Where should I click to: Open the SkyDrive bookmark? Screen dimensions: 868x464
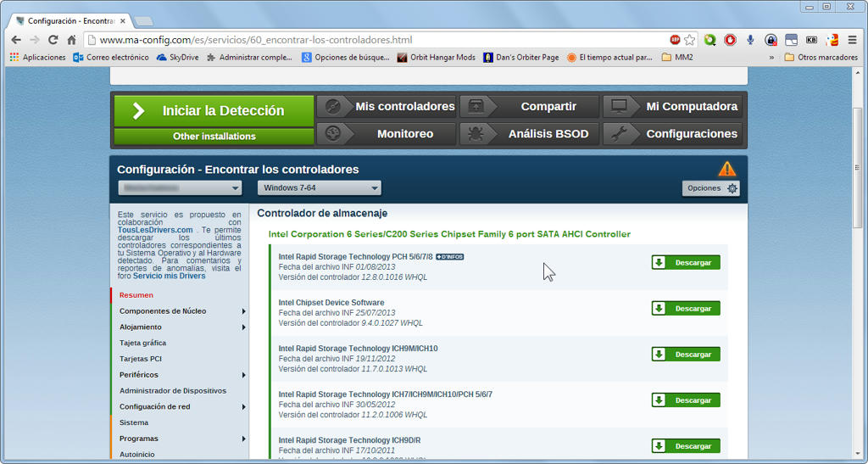(177, 57)
